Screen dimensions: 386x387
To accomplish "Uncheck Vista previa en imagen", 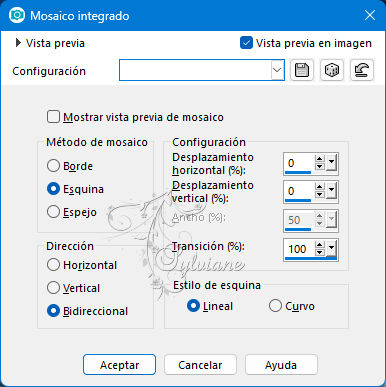I will click(246, 43).
